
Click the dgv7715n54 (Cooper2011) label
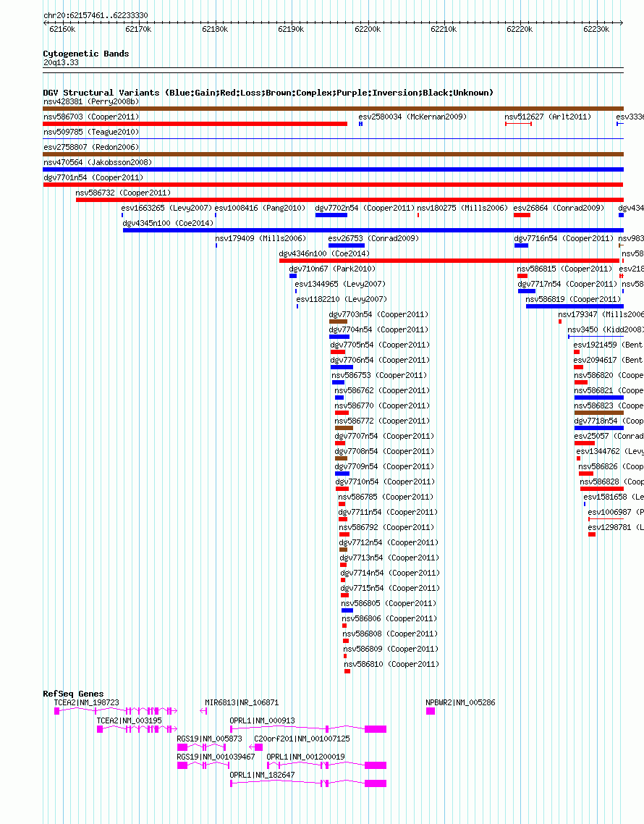(x=390, y=589)
